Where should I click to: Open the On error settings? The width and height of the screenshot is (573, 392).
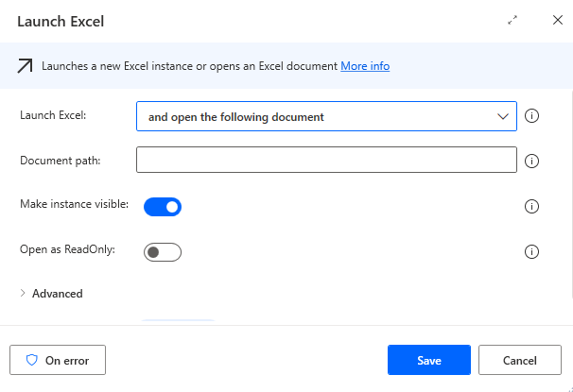pos(58,360)
